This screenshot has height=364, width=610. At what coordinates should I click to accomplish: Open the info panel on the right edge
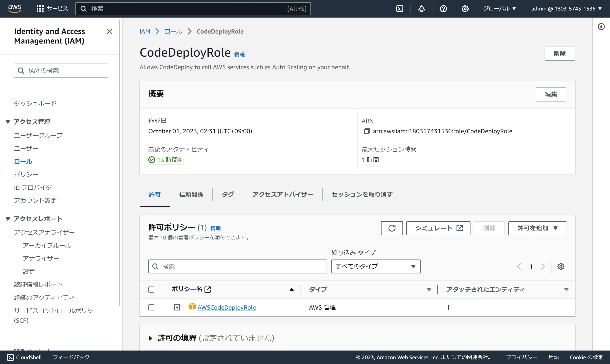pos(601,27)
